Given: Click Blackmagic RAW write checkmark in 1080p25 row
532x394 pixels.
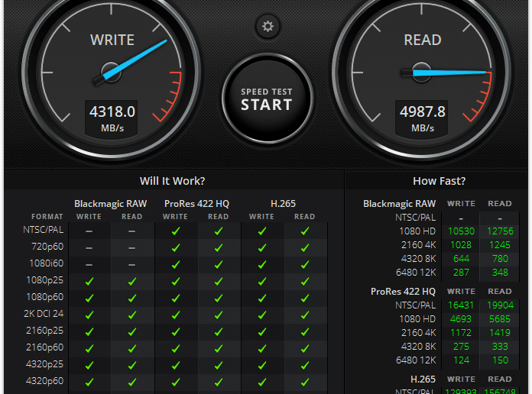Looking at the screenshot, I should 89,282.
